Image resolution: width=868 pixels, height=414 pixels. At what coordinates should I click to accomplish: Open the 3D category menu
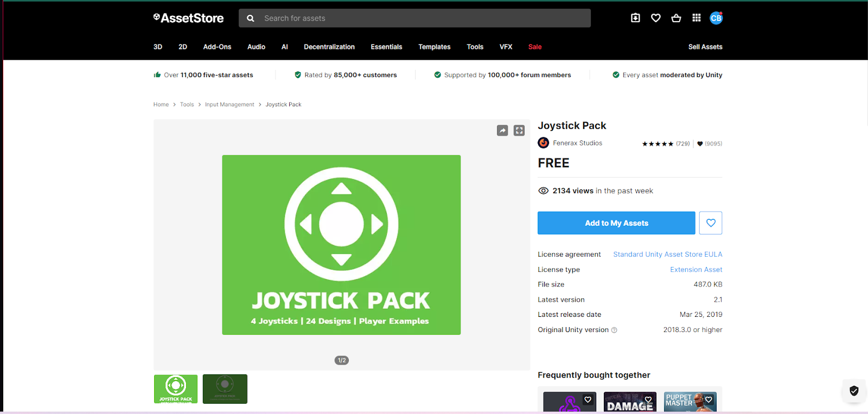(x=158, y=47)
